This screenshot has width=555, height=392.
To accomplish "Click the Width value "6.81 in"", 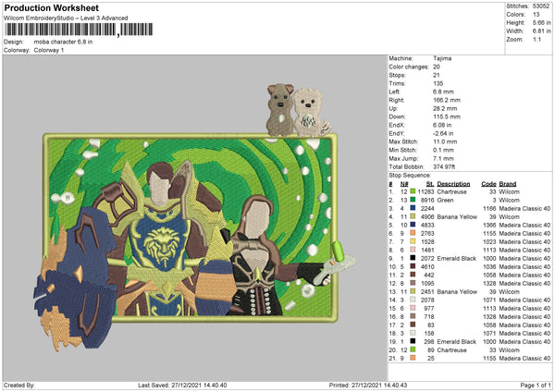I will [x=541, y=31].
